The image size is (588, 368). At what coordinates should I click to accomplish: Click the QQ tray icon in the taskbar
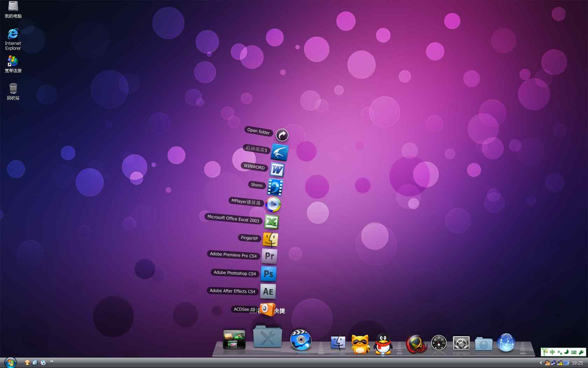click(x=547, y=363)
